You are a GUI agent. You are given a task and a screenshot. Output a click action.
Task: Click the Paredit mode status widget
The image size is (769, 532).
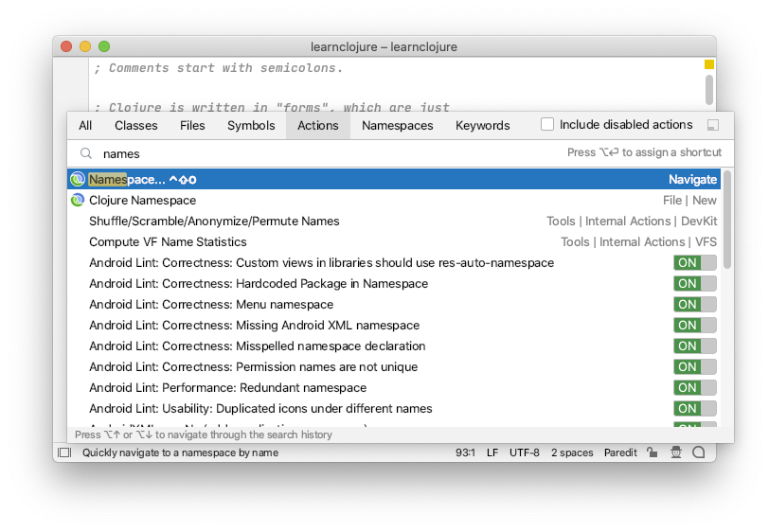(x=620, y=452)
